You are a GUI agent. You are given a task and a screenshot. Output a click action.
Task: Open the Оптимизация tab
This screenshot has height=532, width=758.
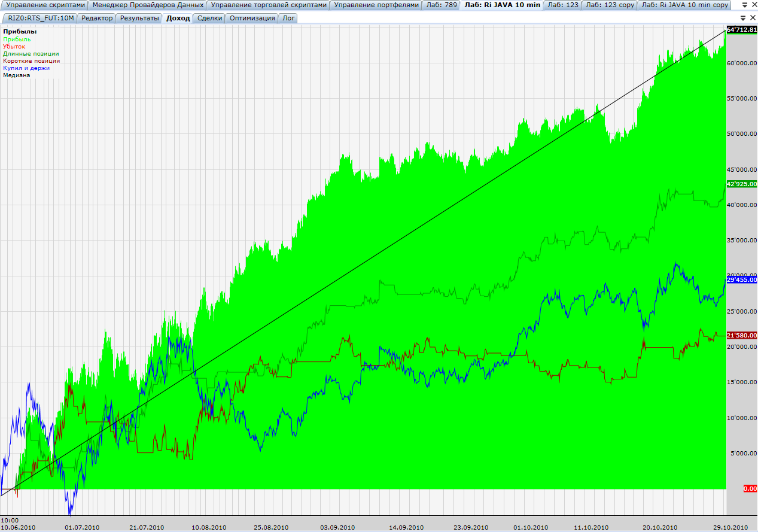[252, 18]
